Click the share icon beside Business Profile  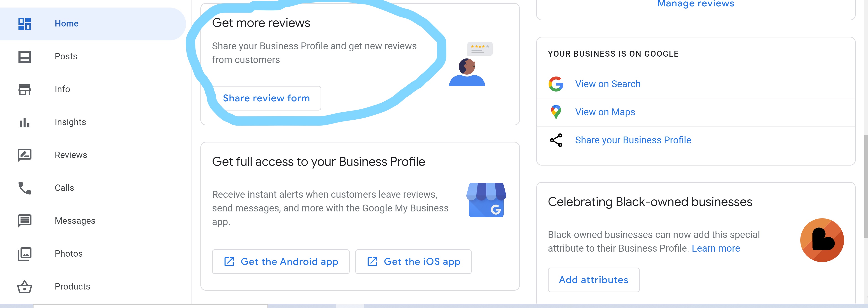tap(556, 140)
